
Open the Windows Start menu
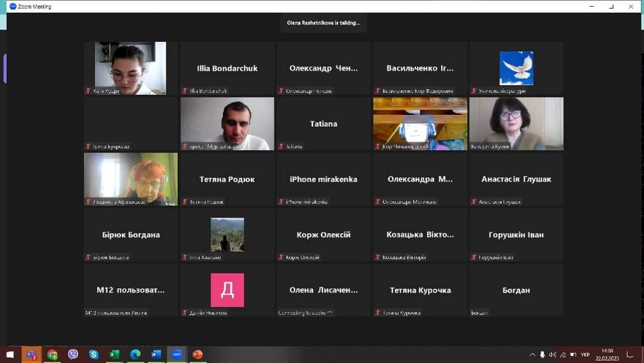pyautogui.click(x=10, y=355)
